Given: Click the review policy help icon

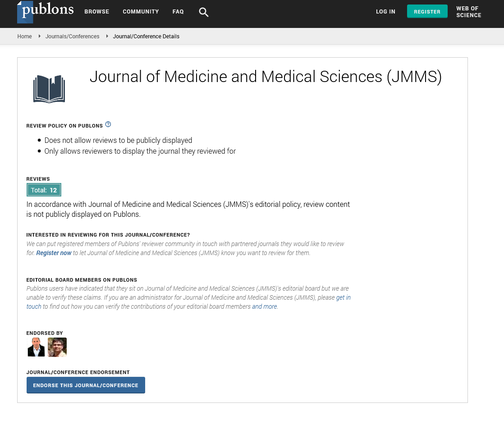Looking at the screenshot, I should pyautogui.click(x=108, y=124).
